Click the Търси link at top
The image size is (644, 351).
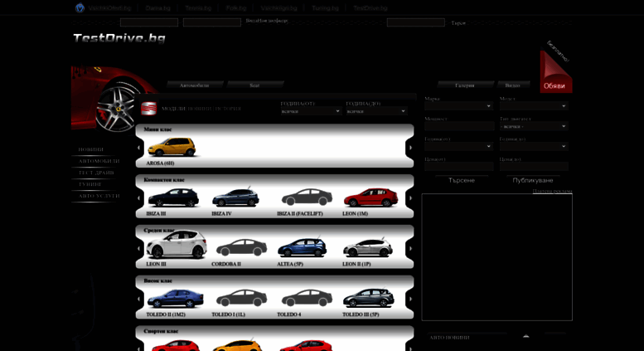click(458, 23)
